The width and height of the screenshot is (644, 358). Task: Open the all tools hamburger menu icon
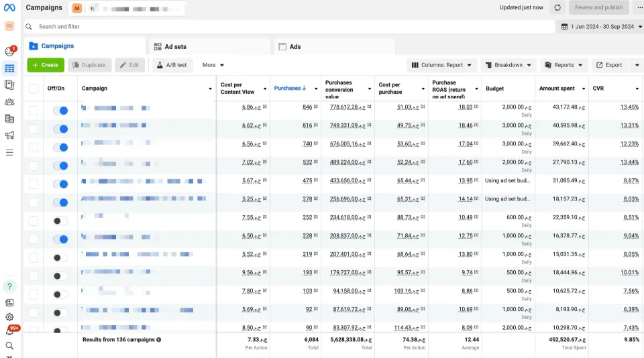click(x=9, y=153)
